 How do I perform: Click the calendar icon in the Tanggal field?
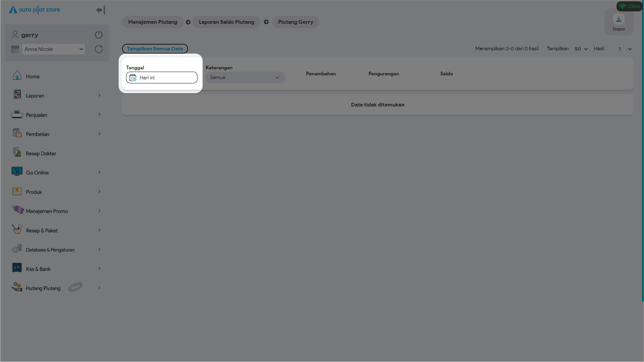click(x=133, y=78)
